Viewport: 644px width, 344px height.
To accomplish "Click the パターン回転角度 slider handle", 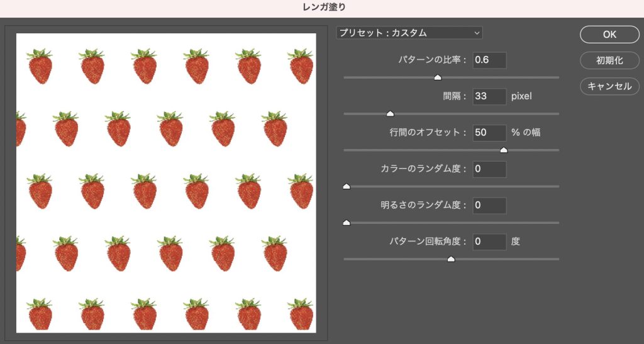I will coord(451,259).
